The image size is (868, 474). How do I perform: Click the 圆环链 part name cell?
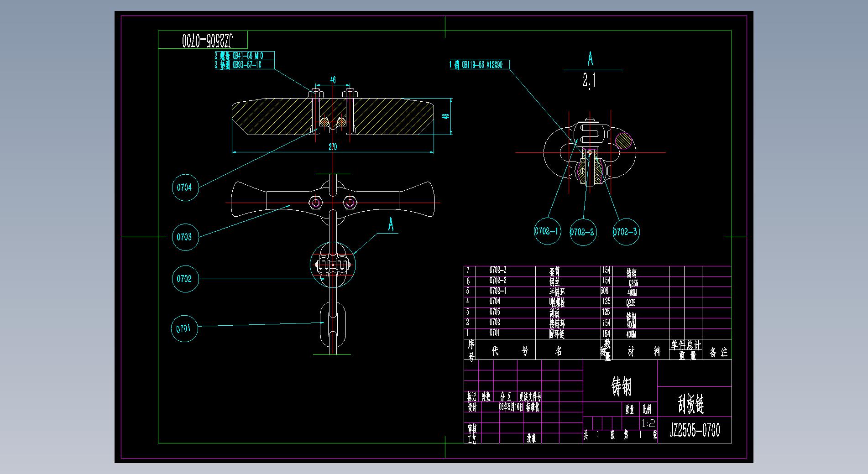pyautogui.click(x=557, y=334)
